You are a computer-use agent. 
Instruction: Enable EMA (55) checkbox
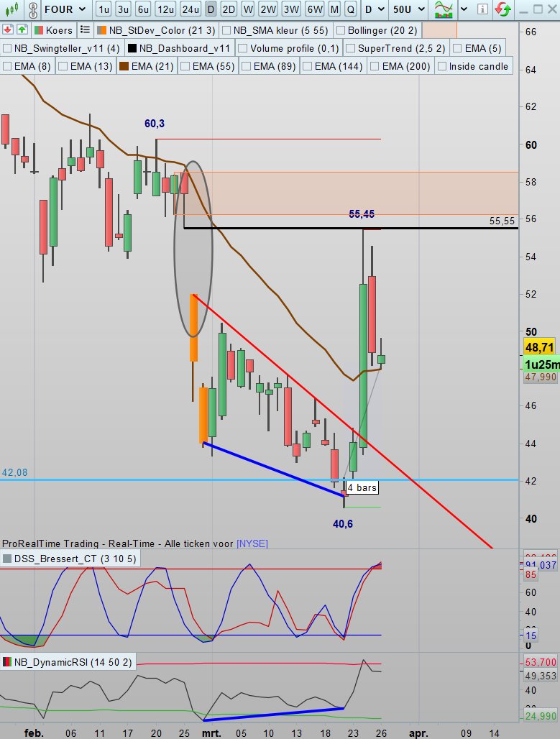point(185,66)
